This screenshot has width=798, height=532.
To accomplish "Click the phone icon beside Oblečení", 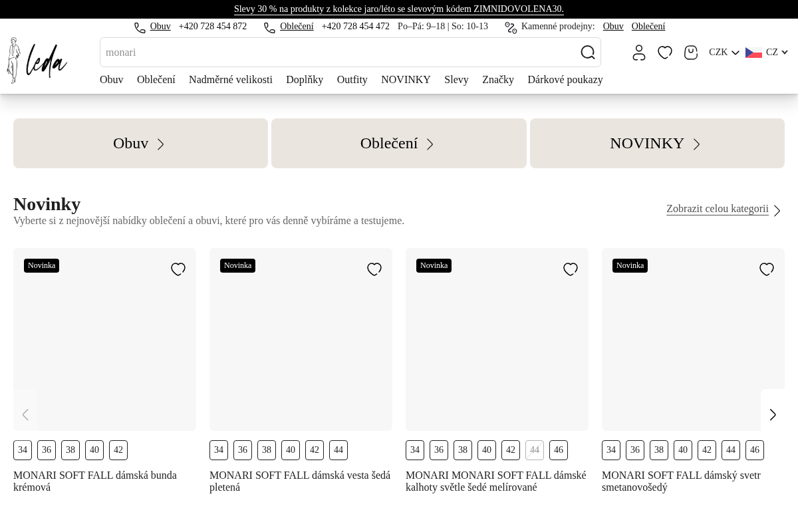I will [x=269, y=27].
